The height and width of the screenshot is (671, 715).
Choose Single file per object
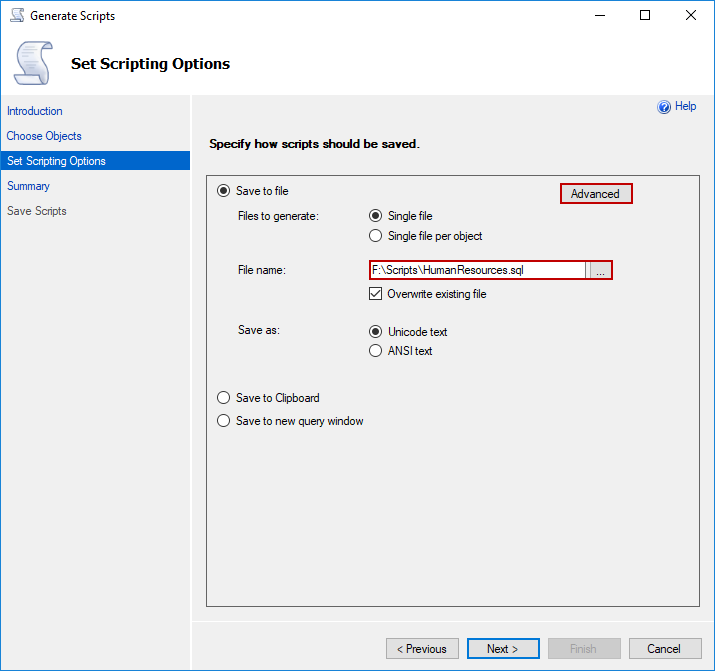[376, 236]
